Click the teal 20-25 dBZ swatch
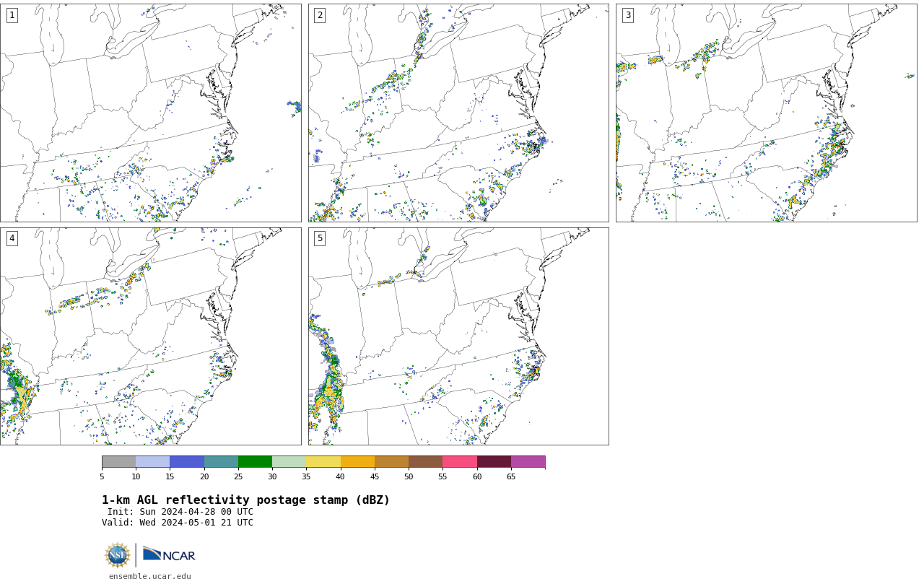 pos(221,462)
